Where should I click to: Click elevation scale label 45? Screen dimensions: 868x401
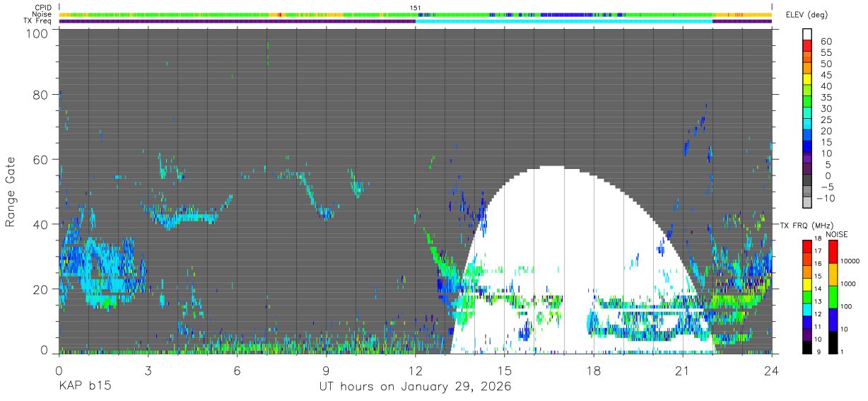pos(826,75)
